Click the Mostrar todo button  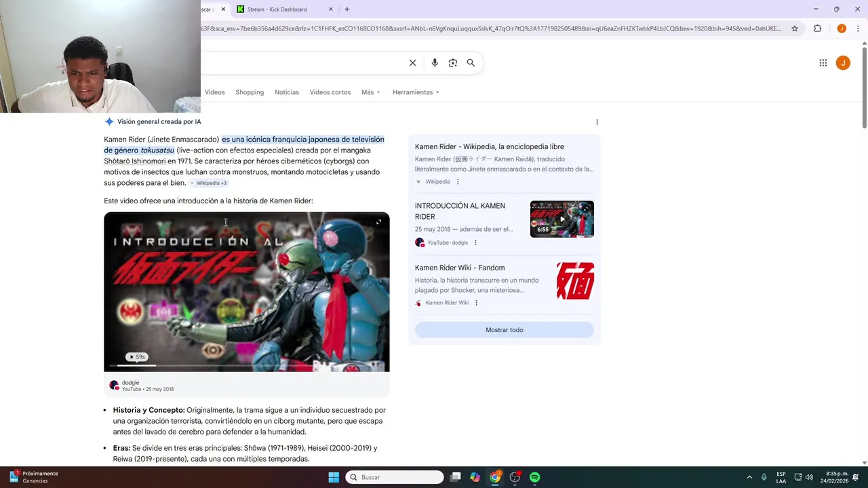(x=505, y=330)
